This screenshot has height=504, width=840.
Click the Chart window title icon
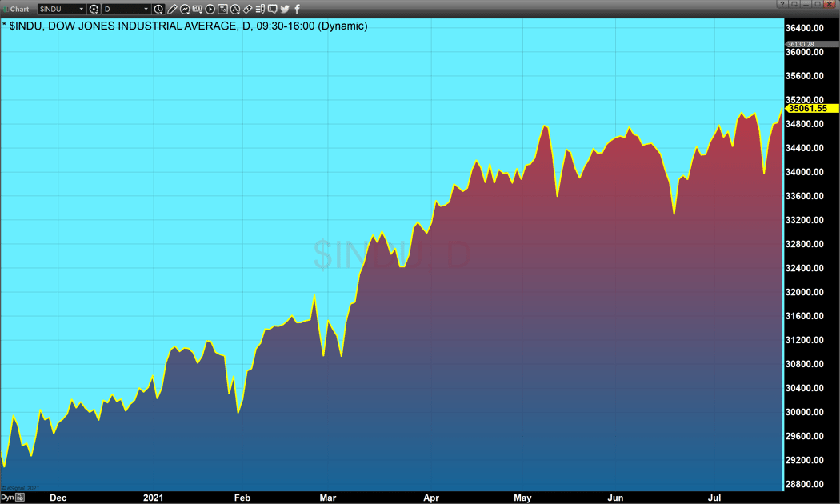click(6, 9)
